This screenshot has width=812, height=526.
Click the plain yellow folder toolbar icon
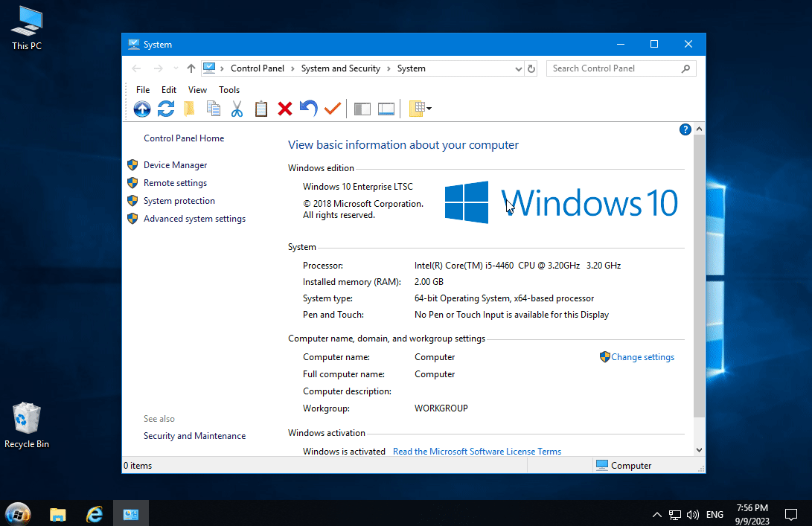190,109
